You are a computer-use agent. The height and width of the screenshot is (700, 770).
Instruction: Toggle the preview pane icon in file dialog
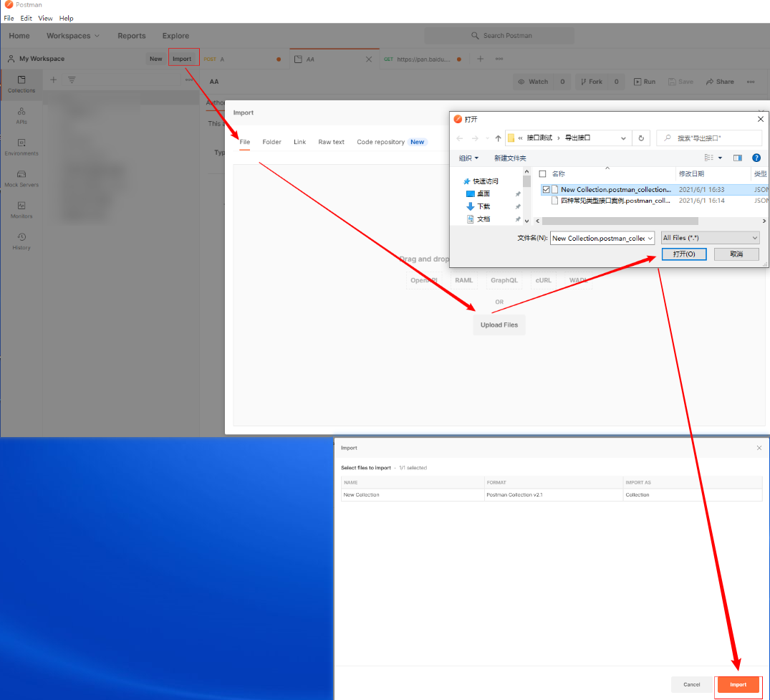click(x=738, y=158)
